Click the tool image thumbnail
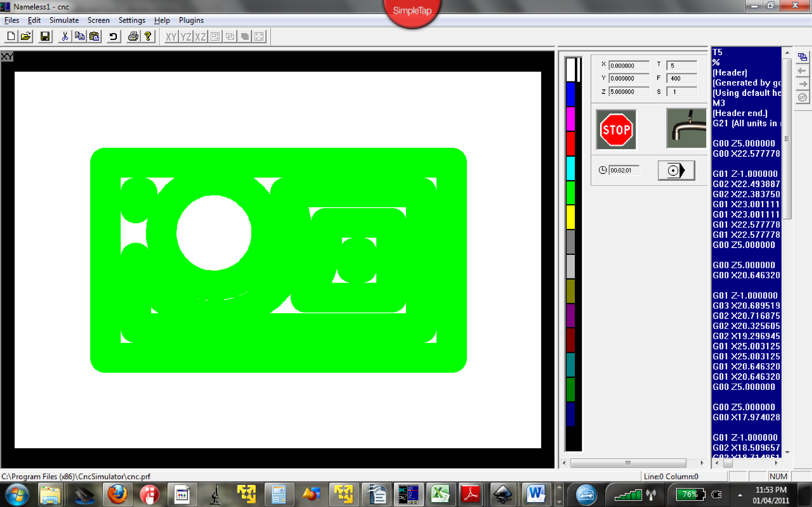The image size is (812, 507). click(686, 129)
